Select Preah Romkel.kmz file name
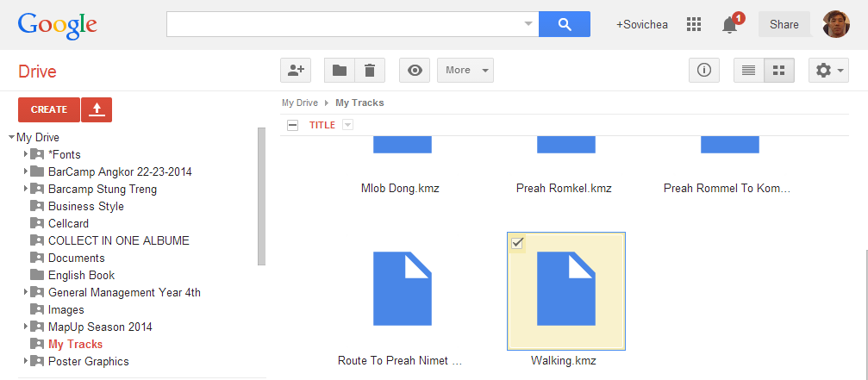868x380 pixels. point(564,189)
